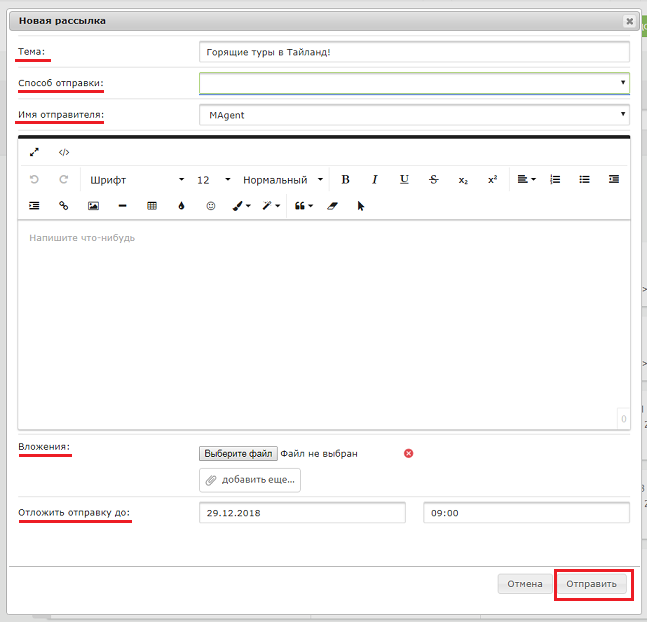This screenshot has width=647, height=622.
Task: Open the paintbrush inline style dropdown
Action: [x=241, y=206]
